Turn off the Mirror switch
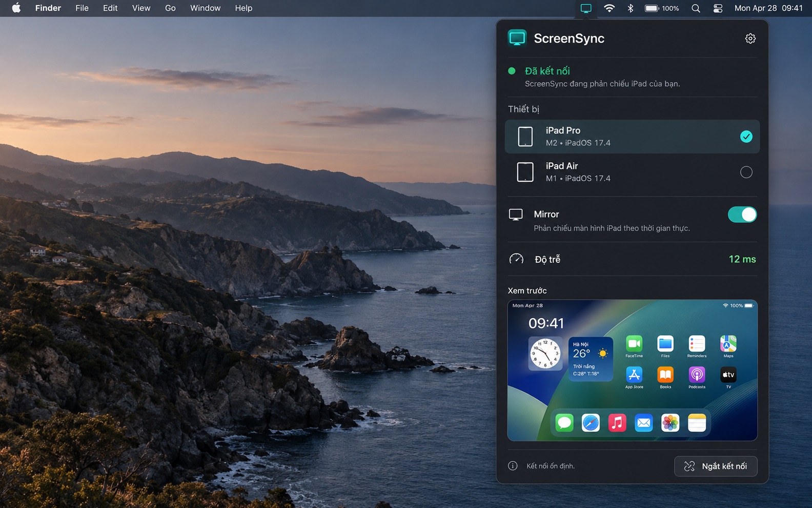Image resolution: width=812 pixels, height=508 pixels. click(742, 214)
